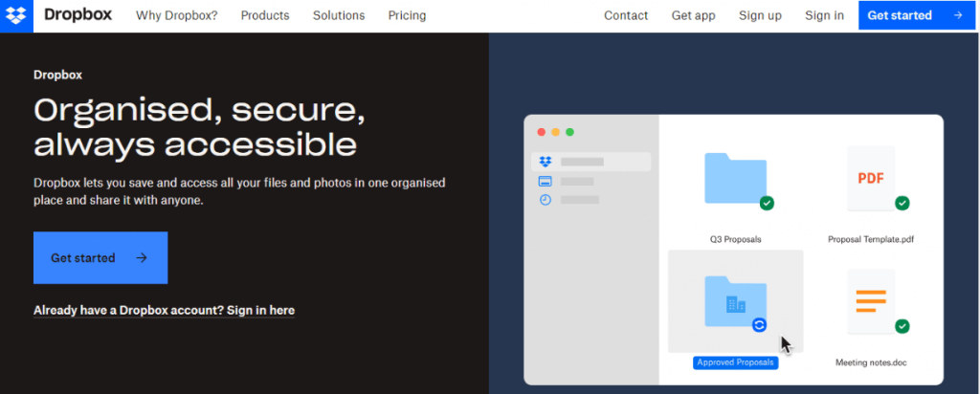
Task: Click the Sign up link
Action: pyautogui.click(x=760, y=15)
